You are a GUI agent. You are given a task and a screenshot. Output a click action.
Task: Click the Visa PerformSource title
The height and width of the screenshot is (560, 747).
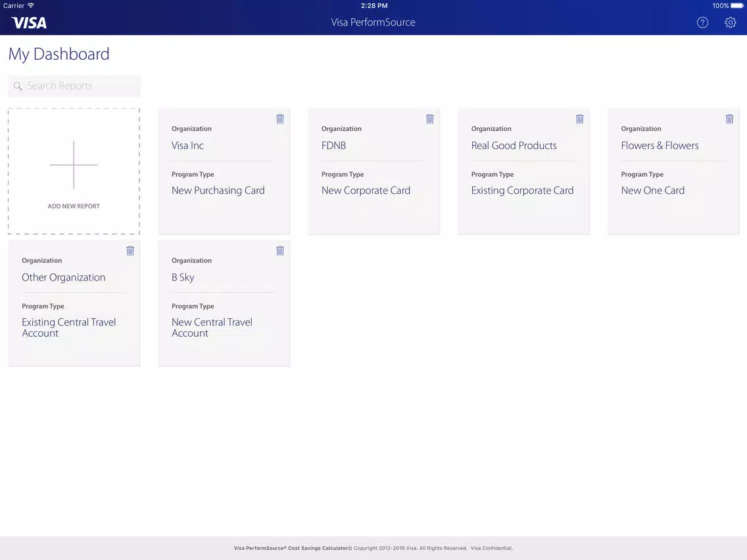[x=373, y=22]
